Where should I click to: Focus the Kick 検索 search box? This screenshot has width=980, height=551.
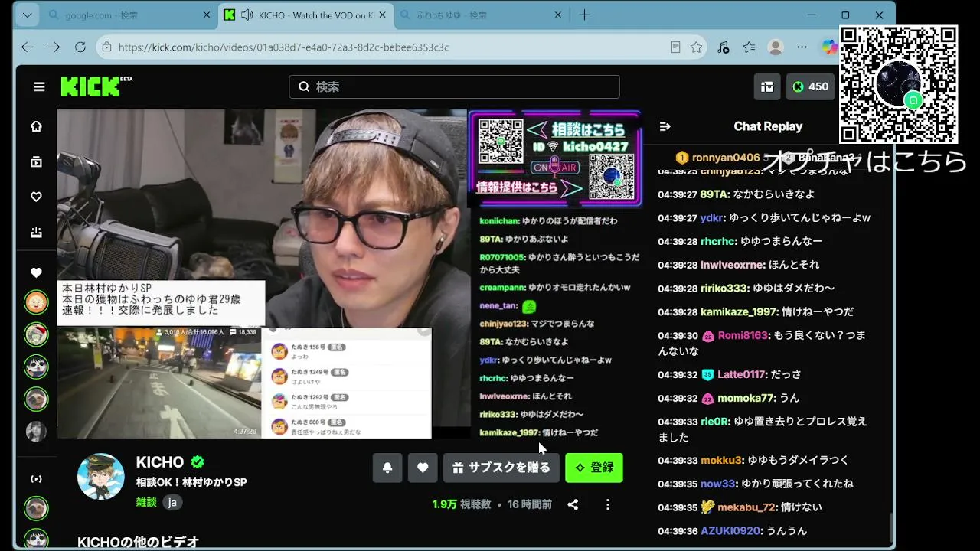coord(454,87)
